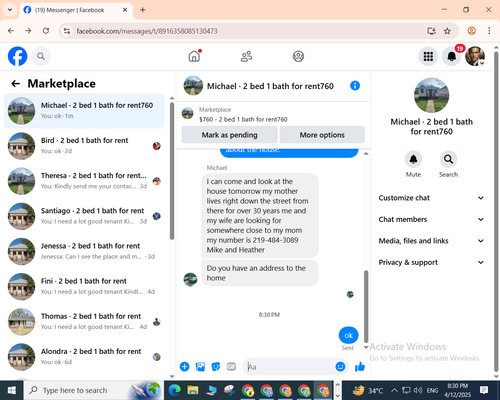Click conversation list scrollbar
500x400 pixels.
(172, 171)
